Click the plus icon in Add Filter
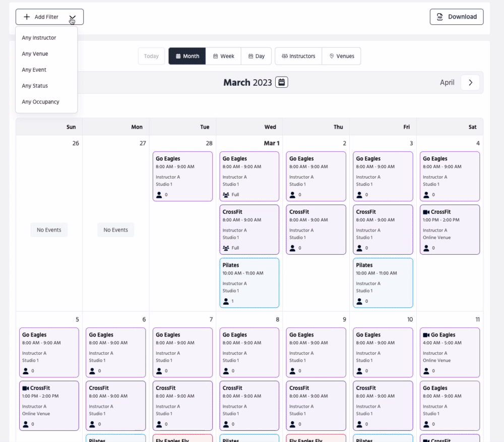504x442 pixels. tap(27, 17)
